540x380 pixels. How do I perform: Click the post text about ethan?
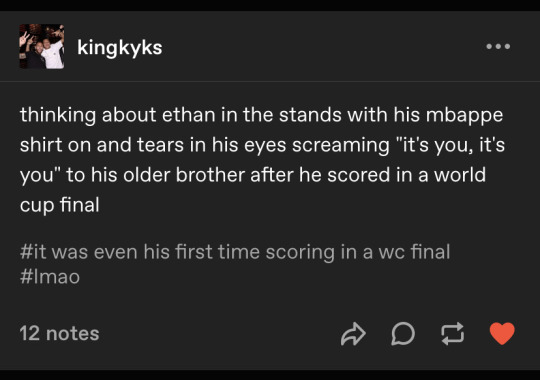[x=262, y=160]
